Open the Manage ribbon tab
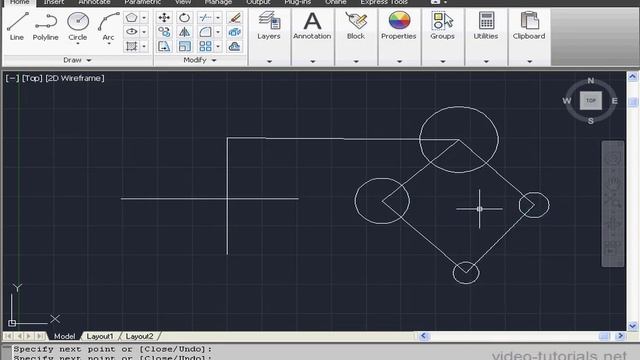The height and width of the screenshot is (360, 640). point(218,2)
